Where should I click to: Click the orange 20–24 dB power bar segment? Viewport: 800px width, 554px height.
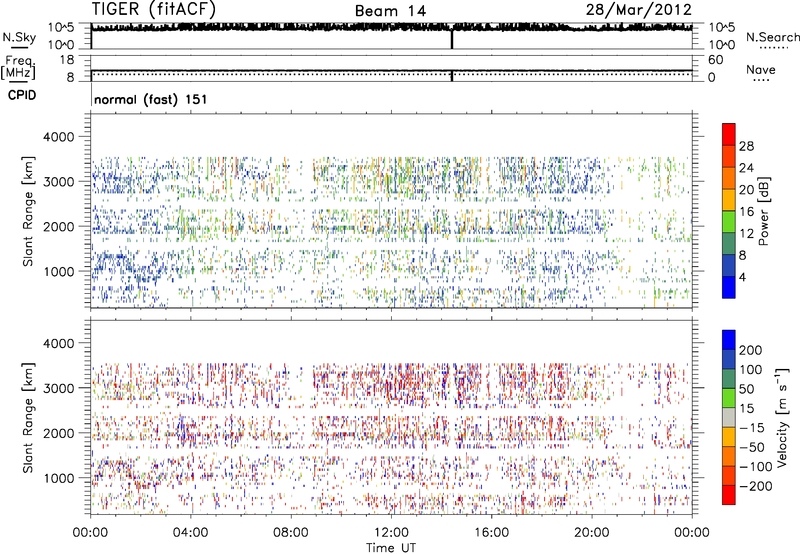point(729,178)
